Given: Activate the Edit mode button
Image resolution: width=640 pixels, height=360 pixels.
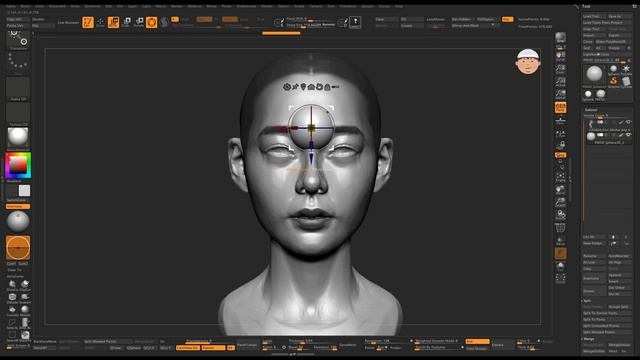Looking at the screenshot, I should click(88, 22).
